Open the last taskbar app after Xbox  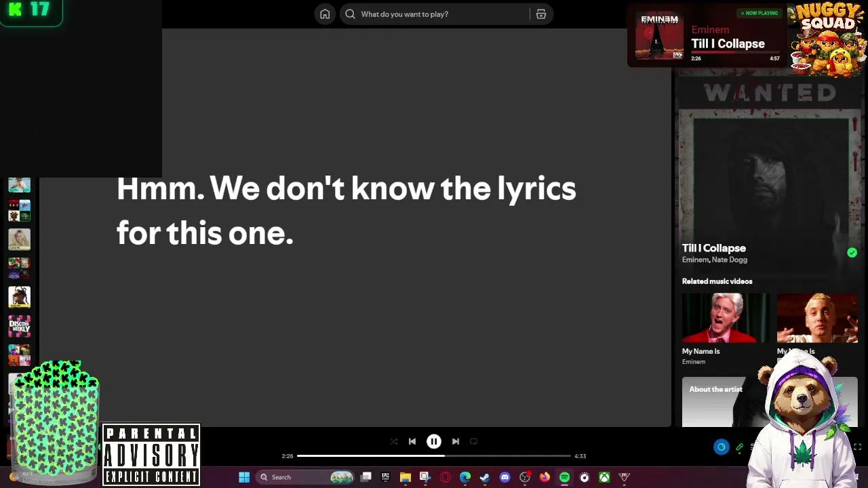[x=625, y=477]
